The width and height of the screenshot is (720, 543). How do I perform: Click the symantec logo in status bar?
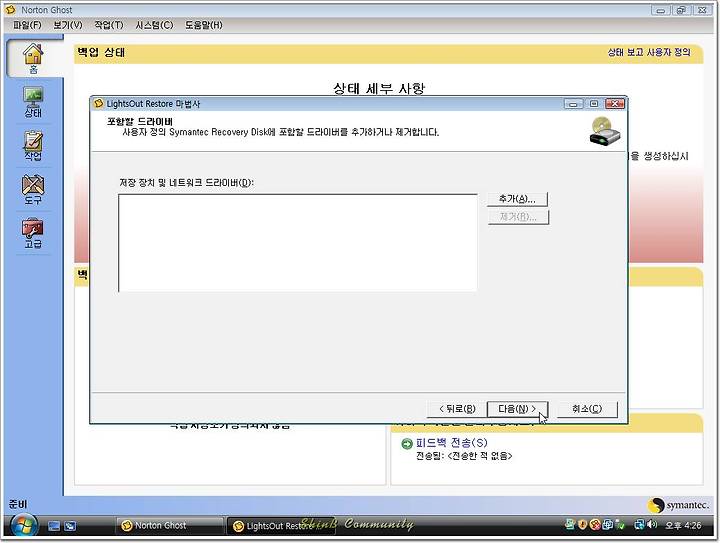click(x=678, y=505)
